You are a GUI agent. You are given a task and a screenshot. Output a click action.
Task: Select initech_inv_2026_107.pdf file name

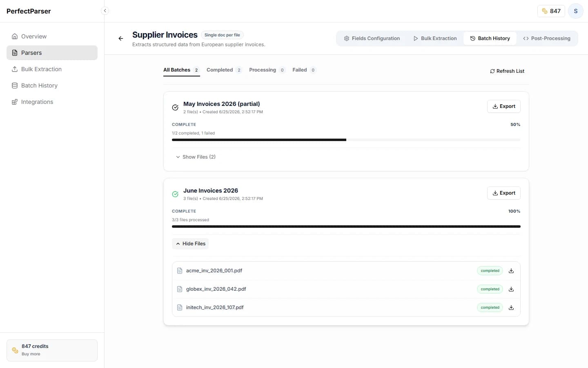pyautogui.click(x=215, y=307)
